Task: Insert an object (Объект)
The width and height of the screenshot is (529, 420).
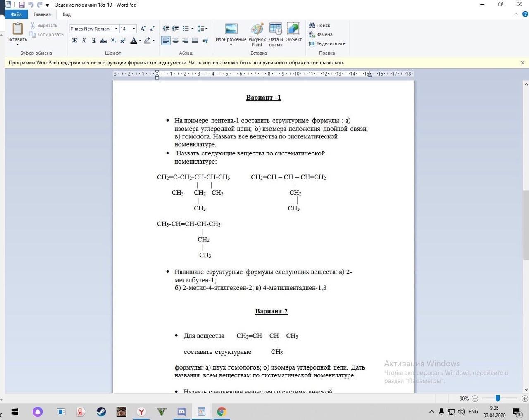Action: [x=293, y=34]
